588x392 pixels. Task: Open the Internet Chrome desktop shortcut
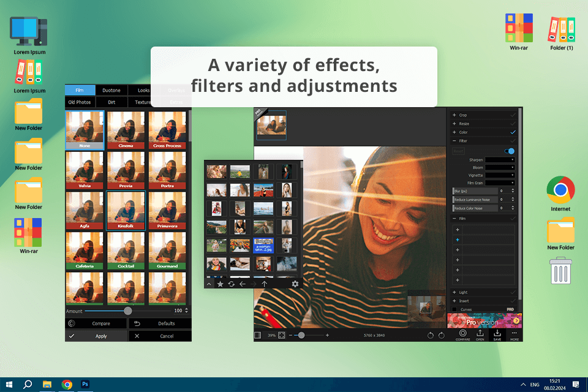pyautogui.click(x=560, y=194)
